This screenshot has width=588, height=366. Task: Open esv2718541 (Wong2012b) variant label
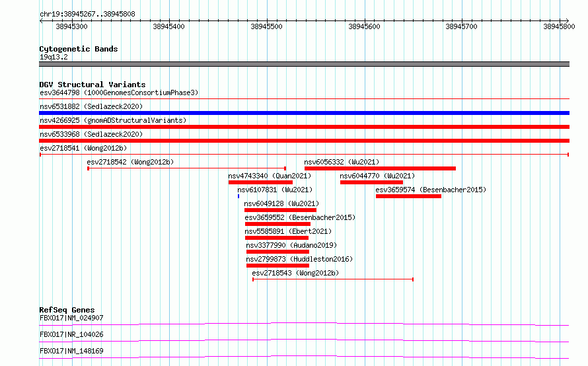[x=83, y=148]
